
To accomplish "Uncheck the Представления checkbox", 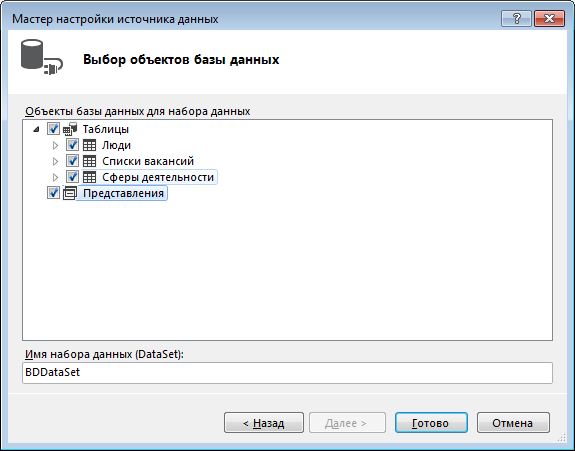I will (x=53, y=192).
